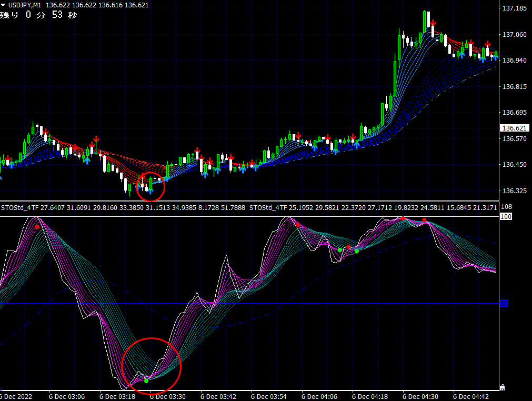The image size is (532, 401).
Task: Click the first STOStd_4TF indicator label
Action: (x=20, y=208)
